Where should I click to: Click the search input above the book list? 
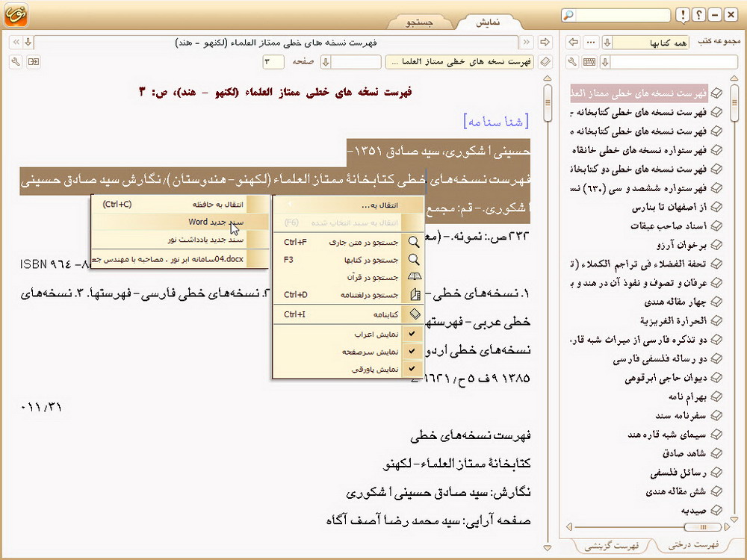tap(675, 62)
